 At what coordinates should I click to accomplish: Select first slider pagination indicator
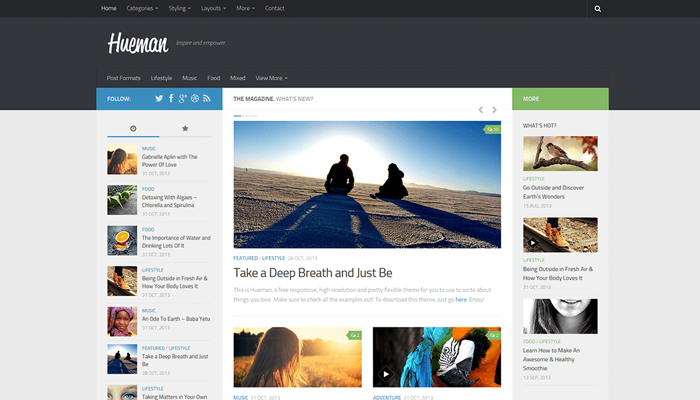pyautogui.click(x=237, y=116)
